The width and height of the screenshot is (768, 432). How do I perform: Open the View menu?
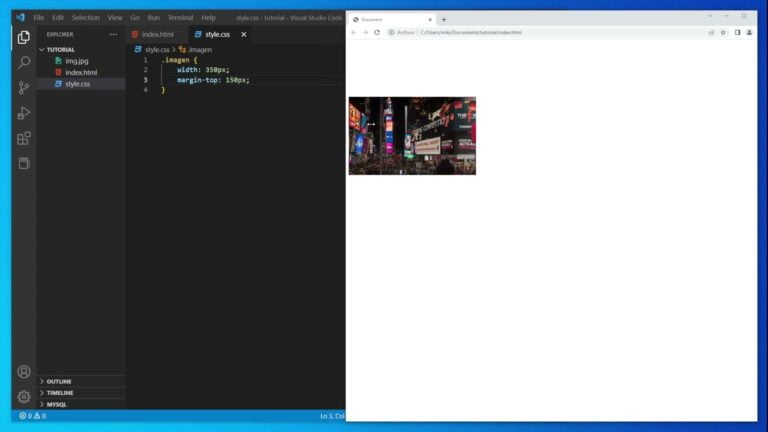[x=115, y=18]
